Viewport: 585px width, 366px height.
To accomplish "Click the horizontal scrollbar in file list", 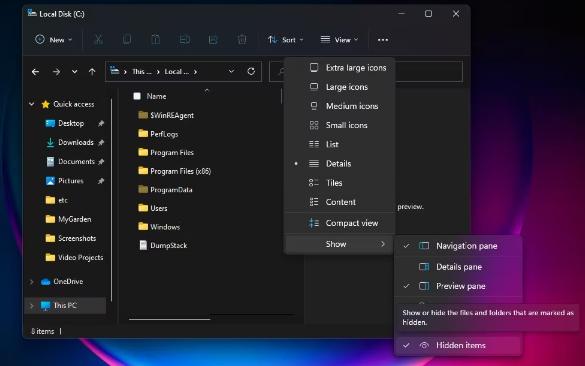I will [170, 319].
